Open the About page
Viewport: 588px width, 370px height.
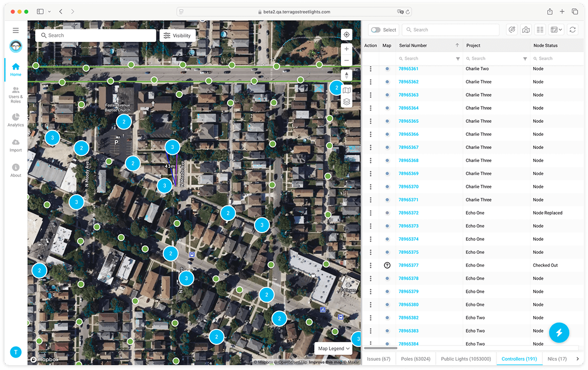click(16, 170)
